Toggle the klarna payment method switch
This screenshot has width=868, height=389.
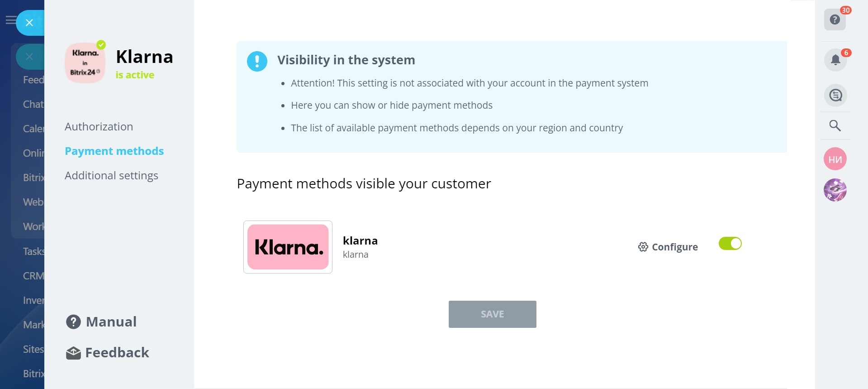pos(730,244)
